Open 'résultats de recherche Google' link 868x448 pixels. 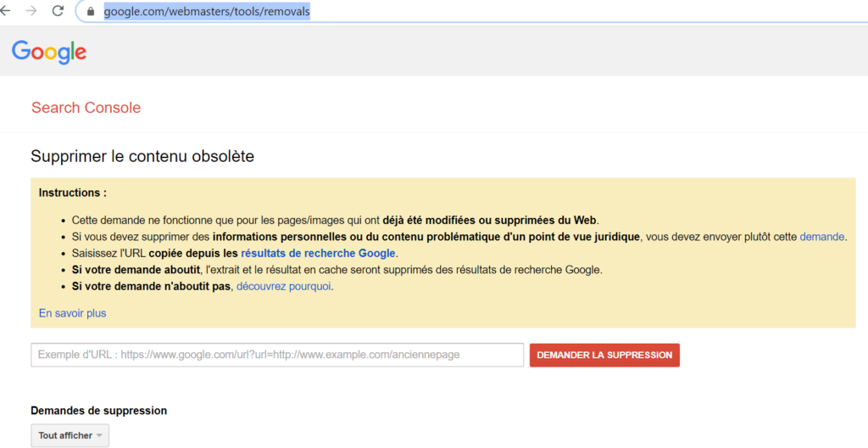pos(319,254)
